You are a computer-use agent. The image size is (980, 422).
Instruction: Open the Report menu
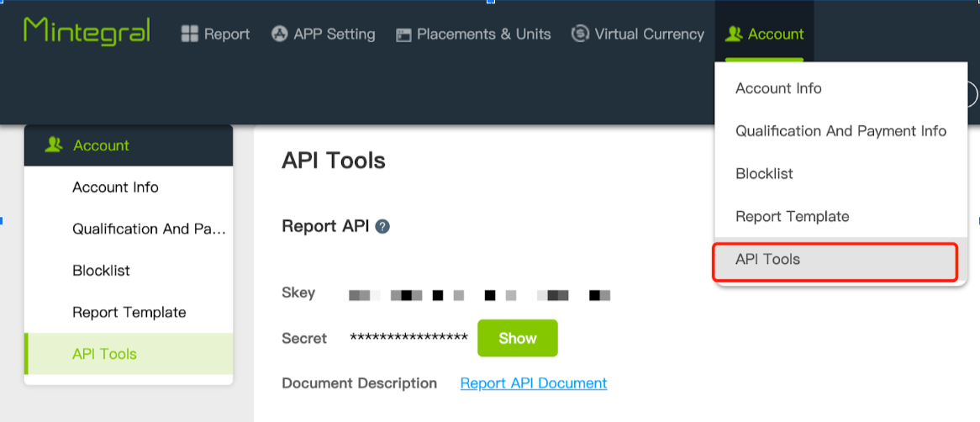(216, 34)
